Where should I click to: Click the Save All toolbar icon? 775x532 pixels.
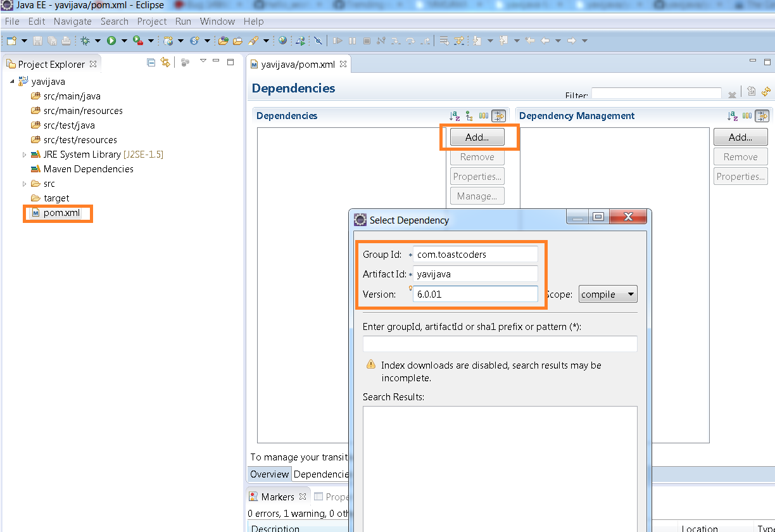click(x=52, y=41)
